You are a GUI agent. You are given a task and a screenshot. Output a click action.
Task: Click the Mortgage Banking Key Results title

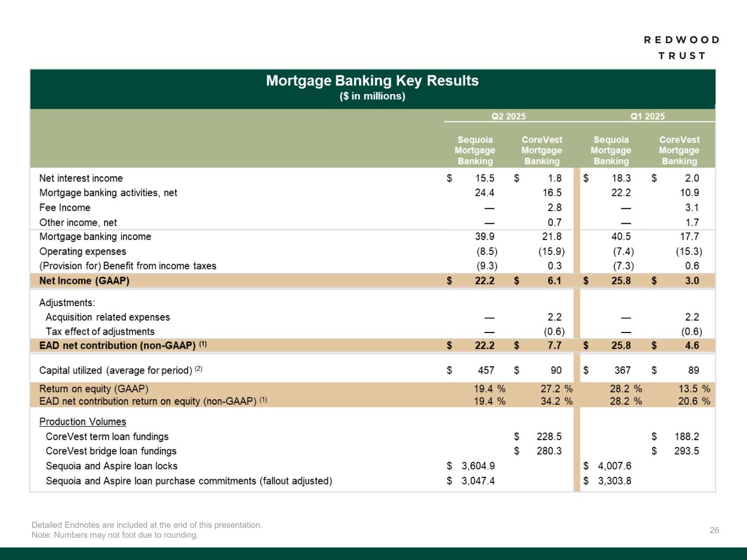372,81
